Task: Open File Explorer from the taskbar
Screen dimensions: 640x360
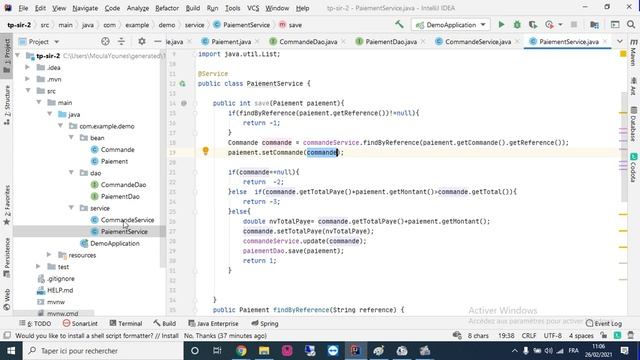Action: [x=264, y=351]
